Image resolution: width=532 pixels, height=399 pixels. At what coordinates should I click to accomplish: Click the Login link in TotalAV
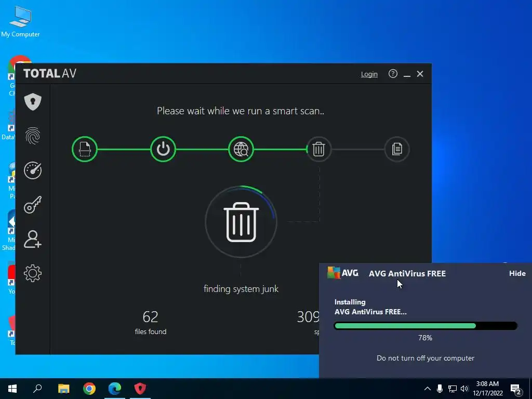pos(369,74)
